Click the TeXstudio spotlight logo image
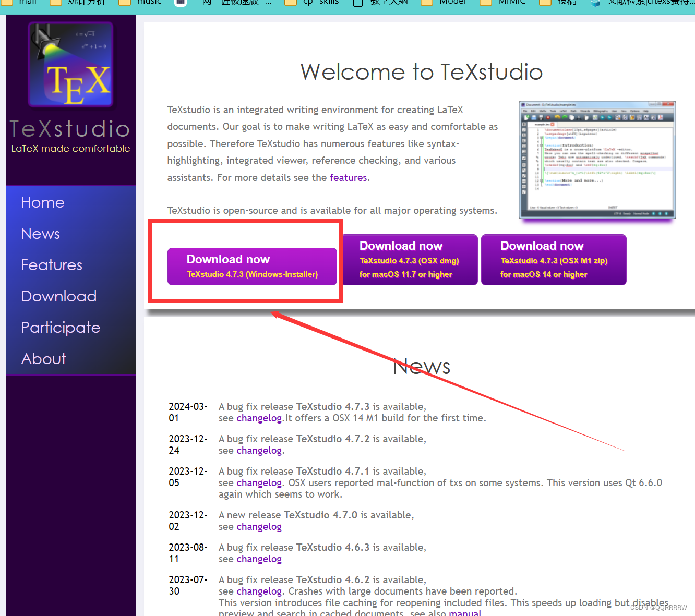695x616 pixels. click(x=71, y=64)
